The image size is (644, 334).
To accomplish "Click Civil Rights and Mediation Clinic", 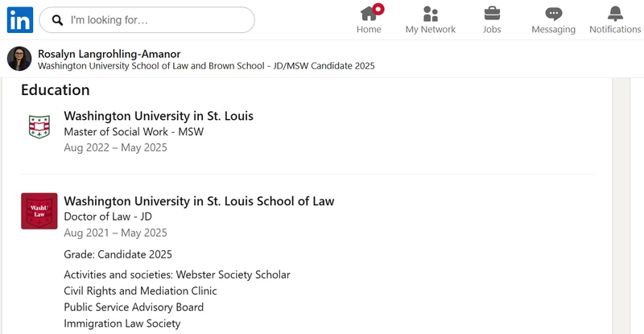I will [140, 291].
